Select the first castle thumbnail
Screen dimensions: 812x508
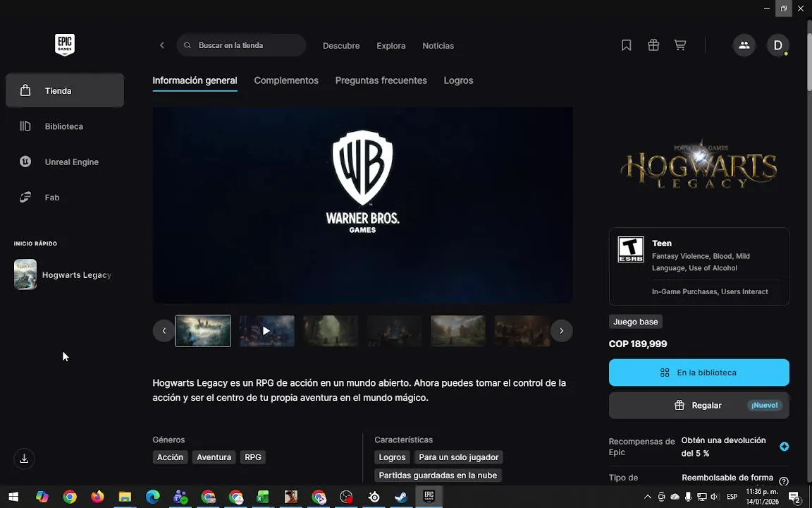203,331
